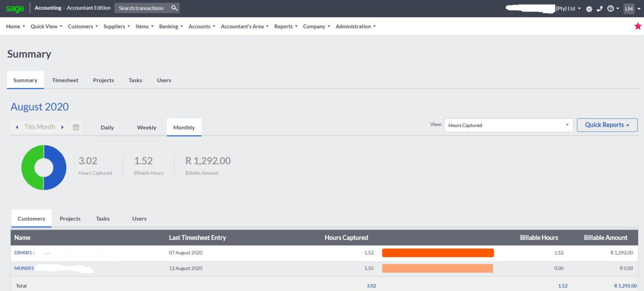
Task: Click the orange hours bar for DIM001
Action: click(x=437, y=252)
